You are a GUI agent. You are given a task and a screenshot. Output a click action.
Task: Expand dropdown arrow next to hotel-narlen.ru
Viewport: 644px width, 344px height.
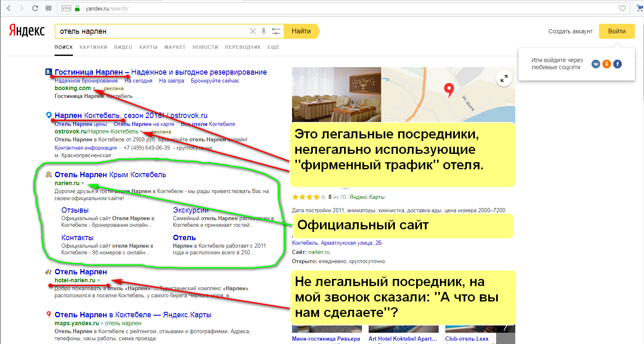pos(99,281)
